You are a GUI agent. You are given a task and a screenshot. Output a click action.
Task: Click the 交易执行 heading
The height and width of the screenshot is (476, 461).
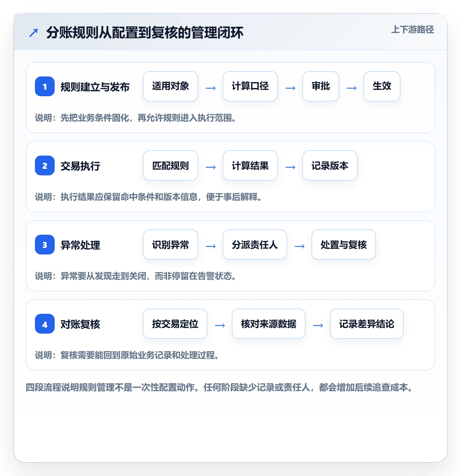[80, 166]
